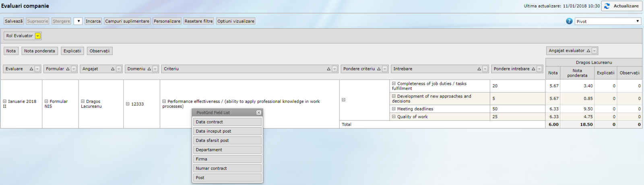Collapse the Quality of work row
The height and width of the screenshot is (185, 644).
pyautogui.click(x=394, y=117)
